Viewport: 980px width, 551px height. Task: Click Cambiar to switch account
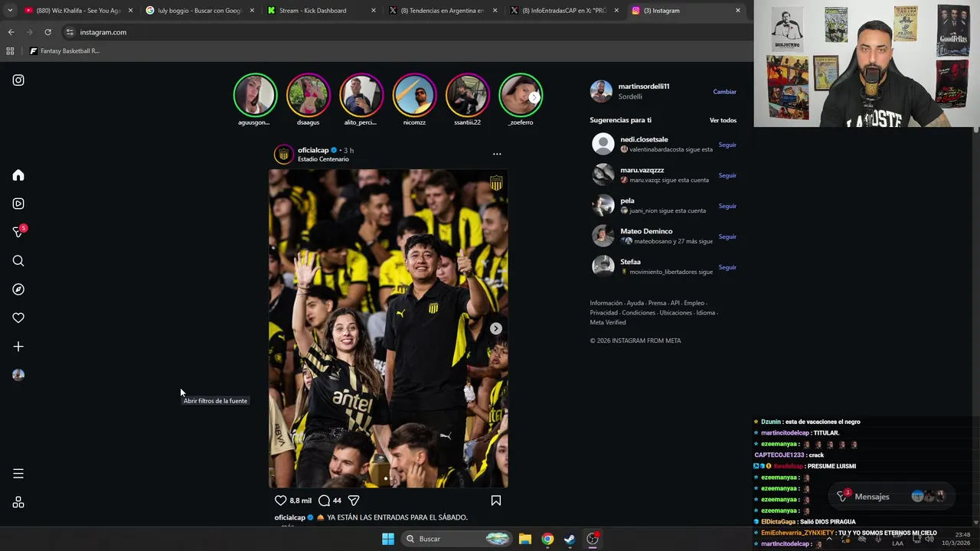tap(724, 92)
